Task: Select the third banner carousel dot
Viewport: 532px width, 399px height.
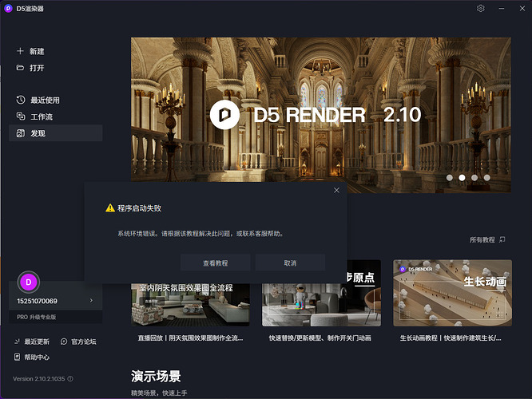Action: point(474,177)
